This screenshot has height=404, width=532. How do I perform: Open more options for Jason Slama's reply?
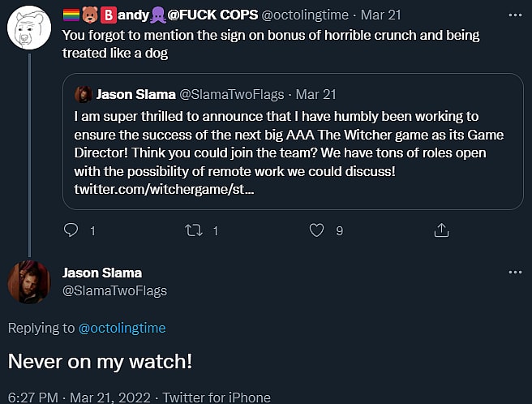514,273
